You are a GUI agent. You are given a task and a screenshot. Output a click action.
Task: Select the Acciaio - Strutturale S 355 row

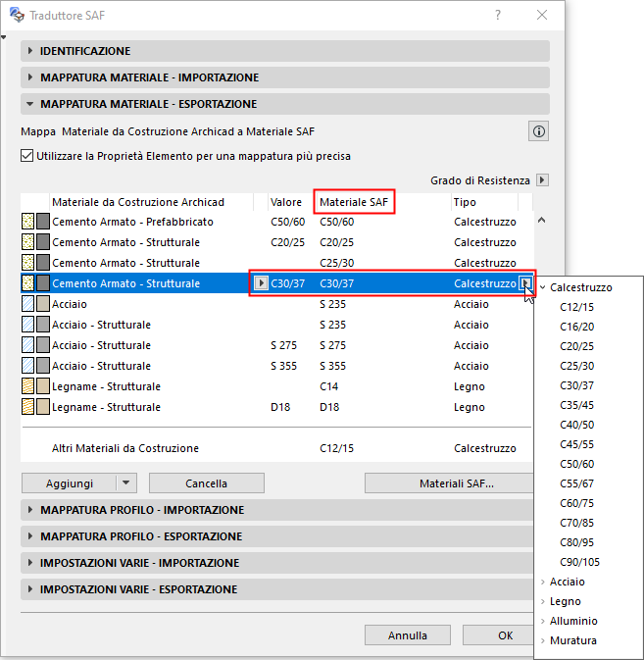276,366
